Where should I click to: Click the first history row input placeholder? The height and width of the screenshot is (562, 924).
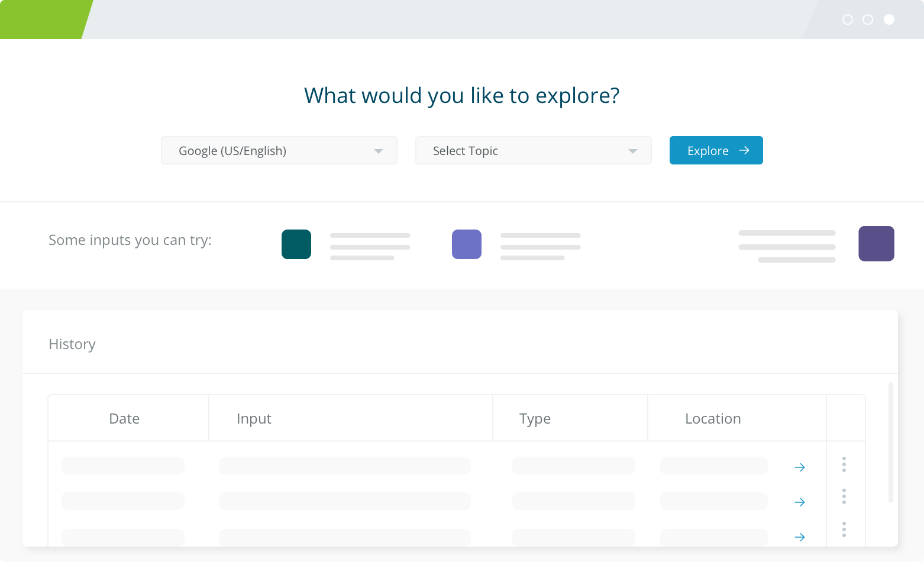pyautogui.click(x=345, y=466)
